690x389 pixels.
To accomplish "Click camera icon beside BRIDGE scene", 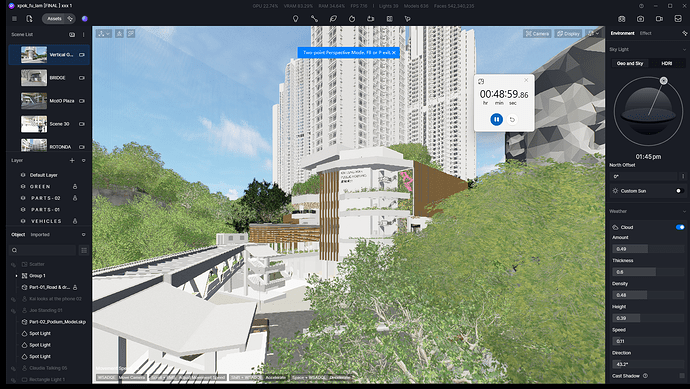I will tap(82, 77).
